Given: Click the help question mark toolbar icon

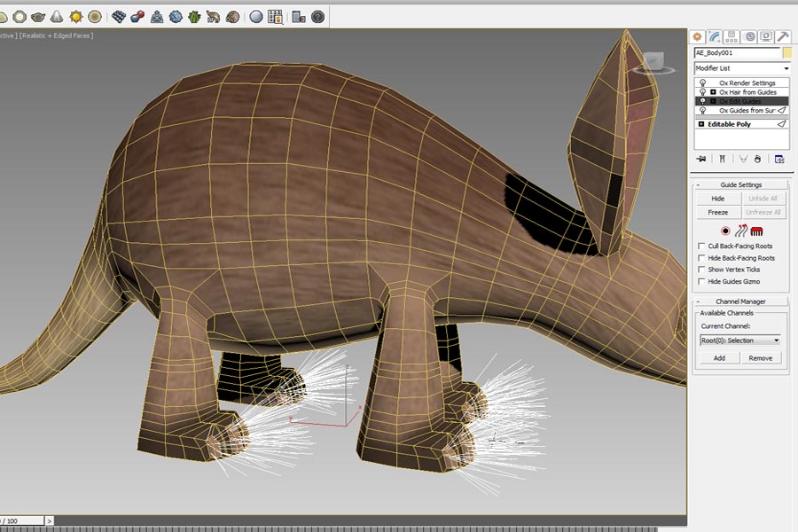Looking at the screenshot, I should (317, 16).
